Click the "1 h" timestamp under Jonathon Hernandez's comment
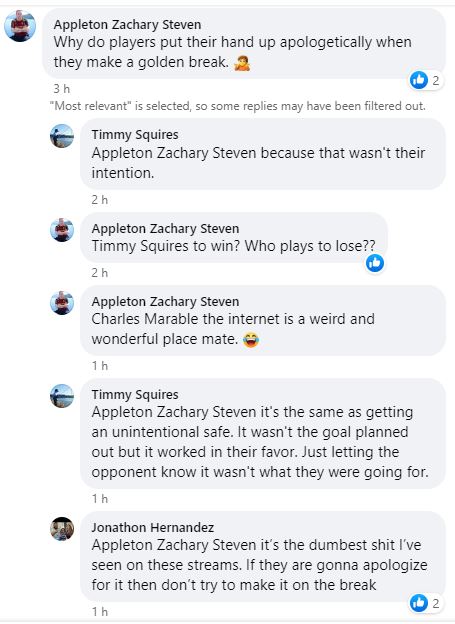Image resolution: width=455 pixels, height=624 pixels. click(100, 612)
